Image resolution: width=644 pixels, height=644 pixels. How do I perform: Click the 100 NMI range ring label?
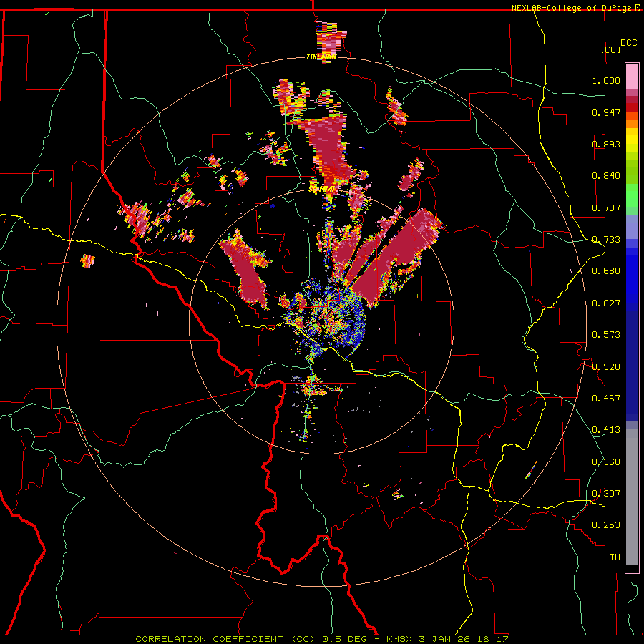(321, 57)
